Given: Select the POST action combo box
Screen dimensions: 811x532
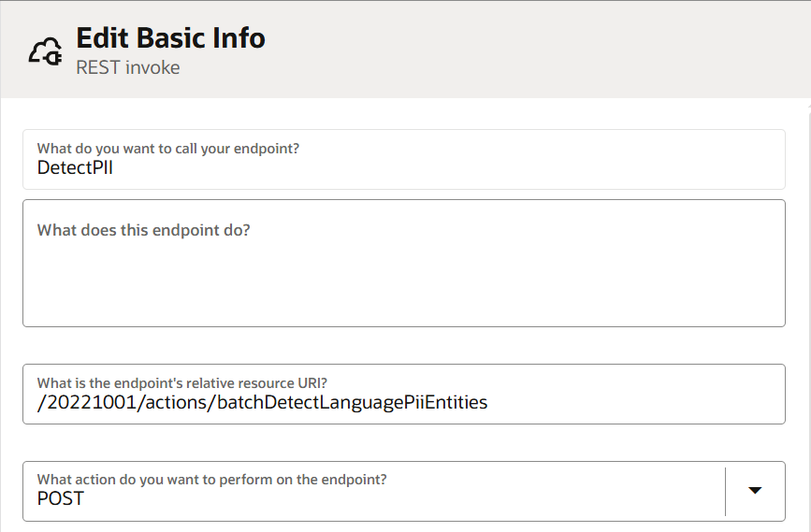Looking at the screenshot, I should click(x=404, y=491).
